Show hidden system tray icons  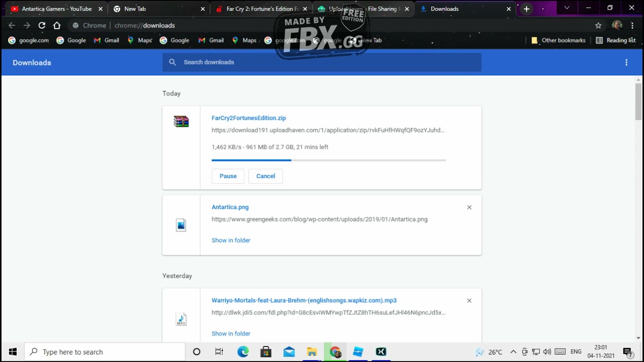(513, 352)
